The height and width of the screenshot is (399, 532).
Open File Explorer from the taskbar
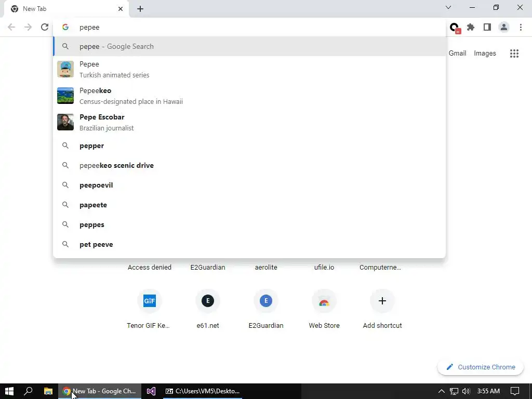(x=48, y=391)
